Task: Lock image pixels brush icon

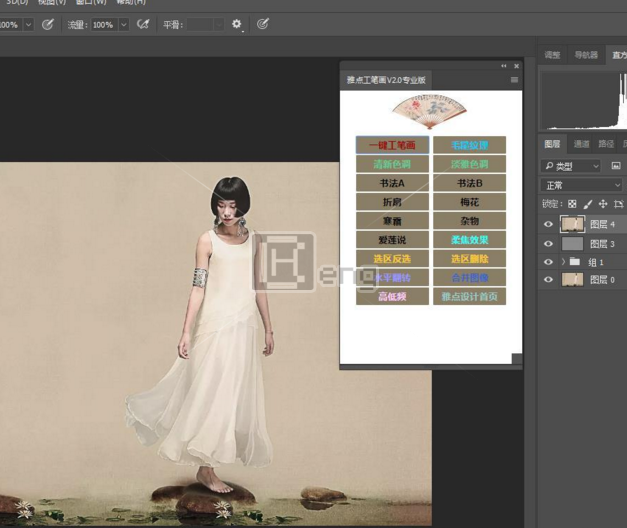Action: coord(587,204)
